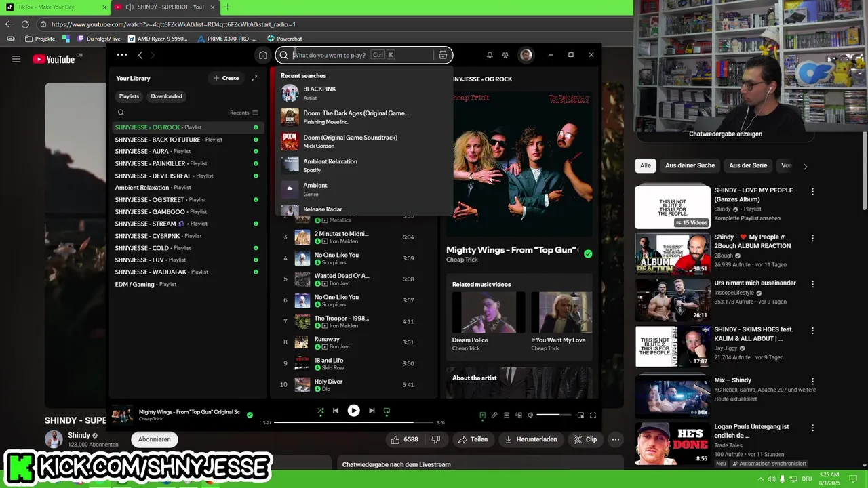
Task: Select the Alle filter chip
Action: 646,165
